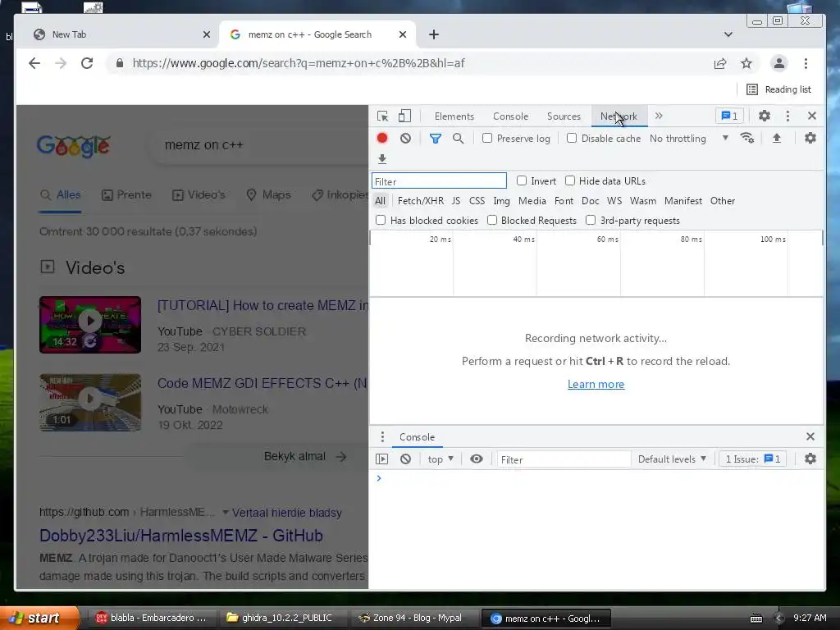
Task: Open Dobby233Liu/HarmlessMEMZ GitHub link
Action: click(181, 535)
